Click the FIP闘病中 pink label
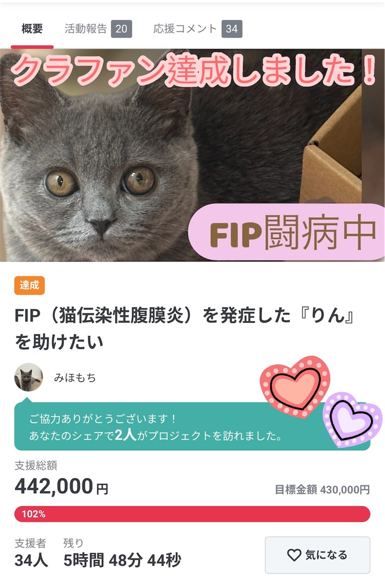Viewport: 385px width, 588px height. click(x=287, y=232)
